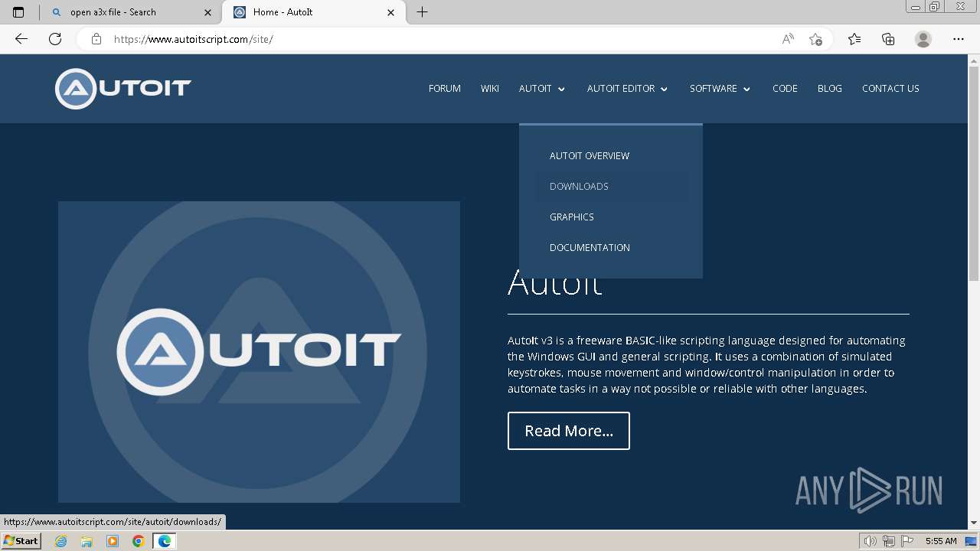The width and height of the screenshot is (980, 551).
Task: Select the Edge taskbar icon
Action: coord(165,541)
